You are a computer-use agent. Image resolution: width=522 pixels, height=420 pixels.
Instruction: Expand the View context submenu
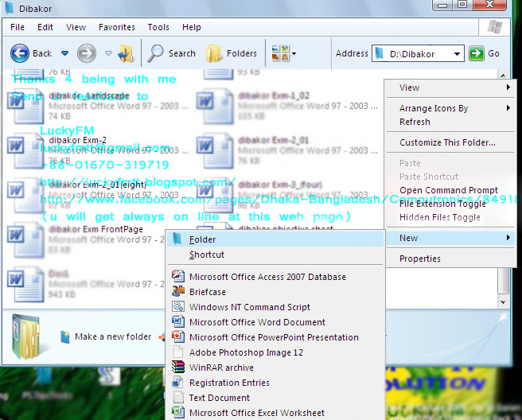(450, 87)
